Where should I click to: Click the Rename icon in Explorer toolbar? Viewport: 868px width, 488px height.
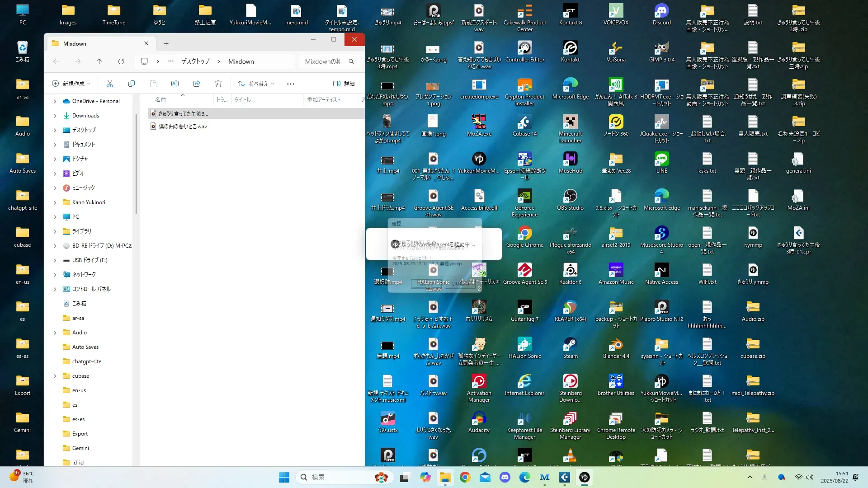coord(175,84)
